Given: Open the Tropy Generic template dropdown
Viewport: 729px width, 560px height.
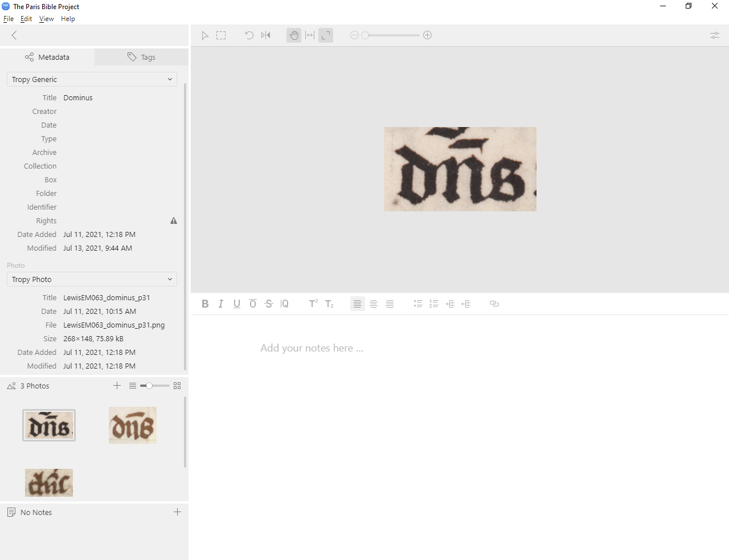Looking at the screenshot, I should 92,79.
